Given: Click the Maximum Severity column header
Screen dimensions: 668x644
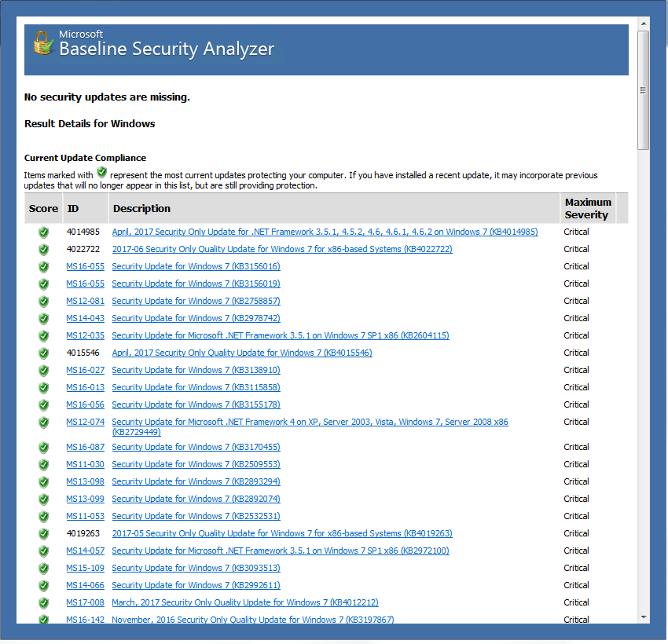Looking at the screenshot, I should pos(587,208).
